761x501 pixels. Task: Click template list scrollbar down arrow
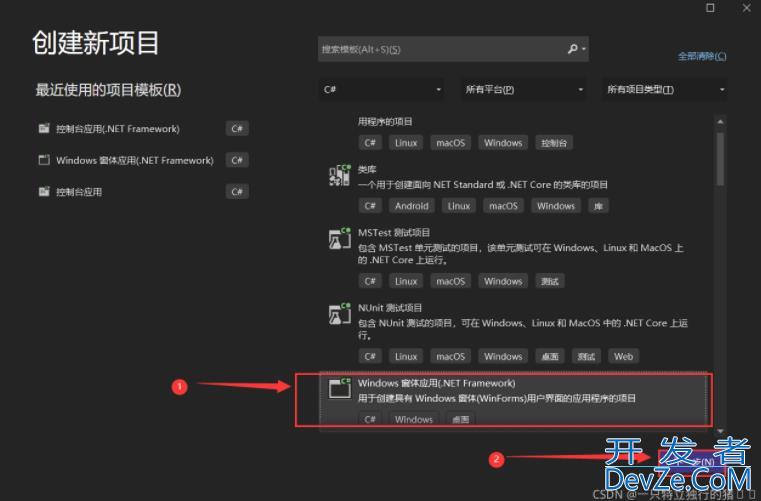[x=720, y=431]
